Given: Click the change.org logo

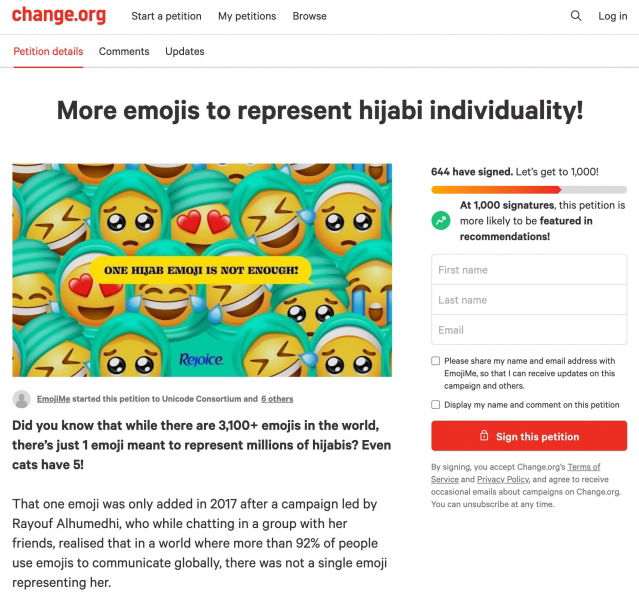Looking at the screenshot, I should pyautogui.click(x=58, y=16).
